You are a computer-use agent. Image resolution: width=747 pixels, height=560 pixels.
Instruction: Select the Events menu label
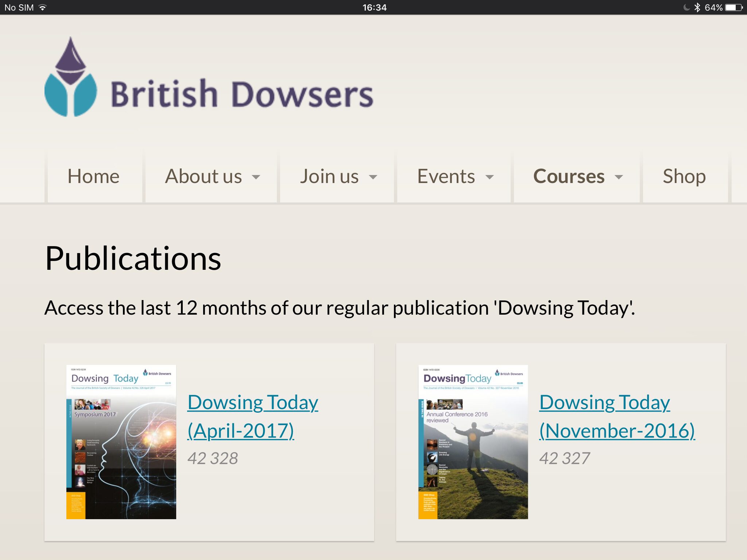pos(446,176)
